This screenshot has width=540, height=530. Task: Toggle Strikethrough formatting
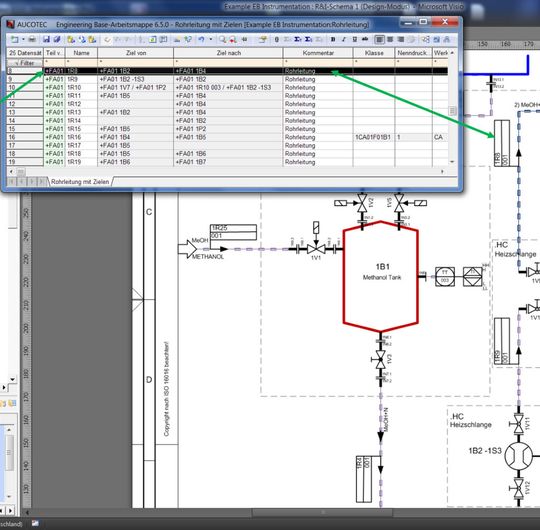click(x=365, y=40)
